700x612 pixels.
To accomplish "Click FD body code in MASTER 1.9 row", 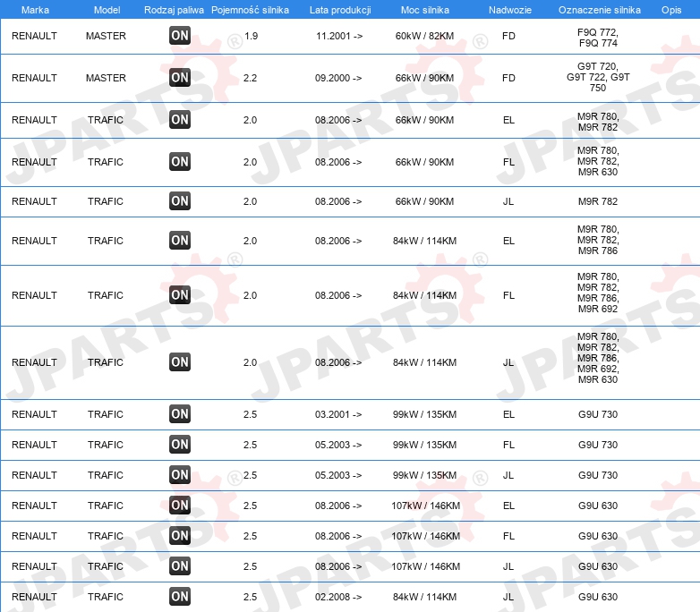I will pos(508,36).
